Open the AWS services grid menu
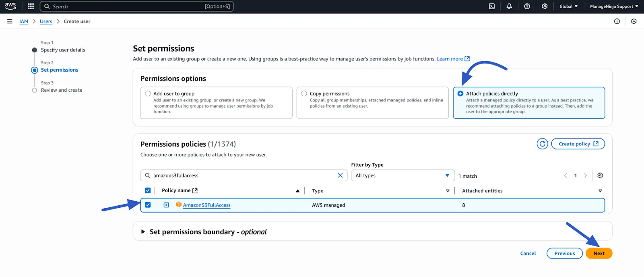This screenshot has height=277, width=644. (31, 6)
